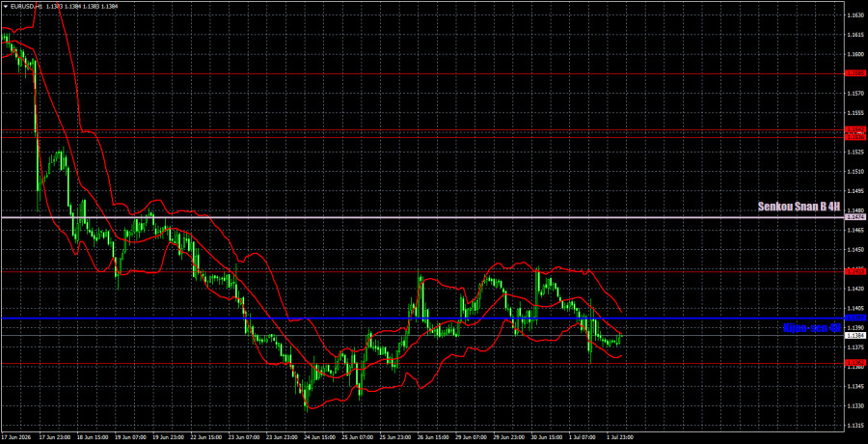Click the Senkou Span B 1.1474 price tag

tap(852, 217)
